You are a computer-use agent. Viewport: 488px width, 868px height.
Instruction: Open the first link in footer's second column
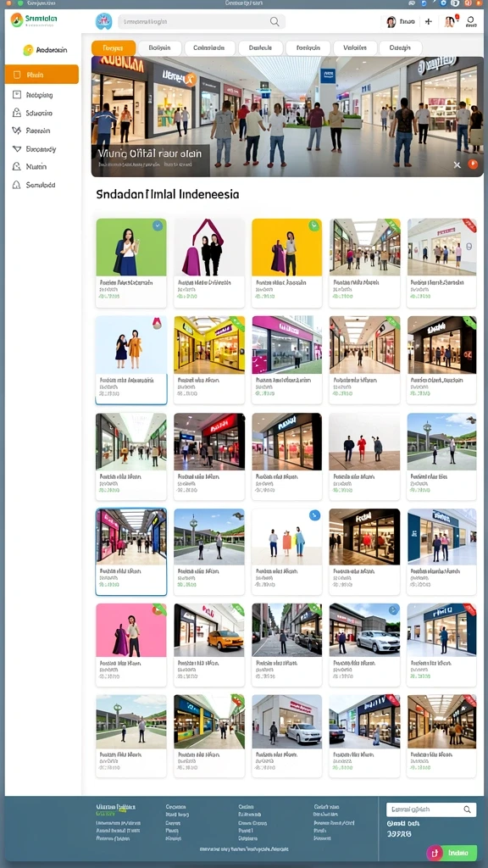(175, 807)
